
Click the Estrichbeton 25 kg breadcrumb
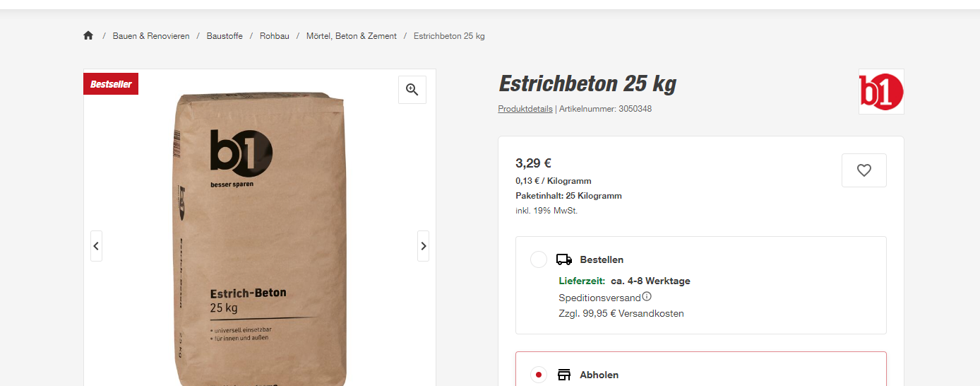tap(449, 36)
